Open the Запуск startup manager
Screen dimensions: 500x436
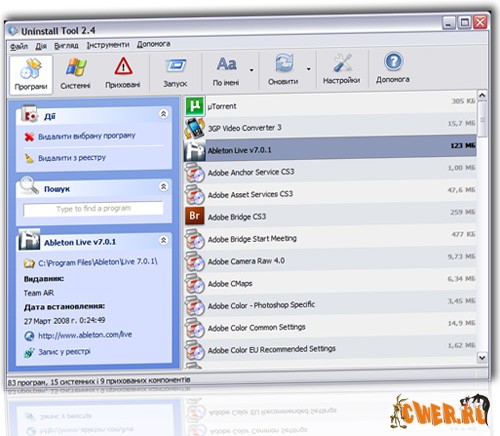[x=175, y=73]
